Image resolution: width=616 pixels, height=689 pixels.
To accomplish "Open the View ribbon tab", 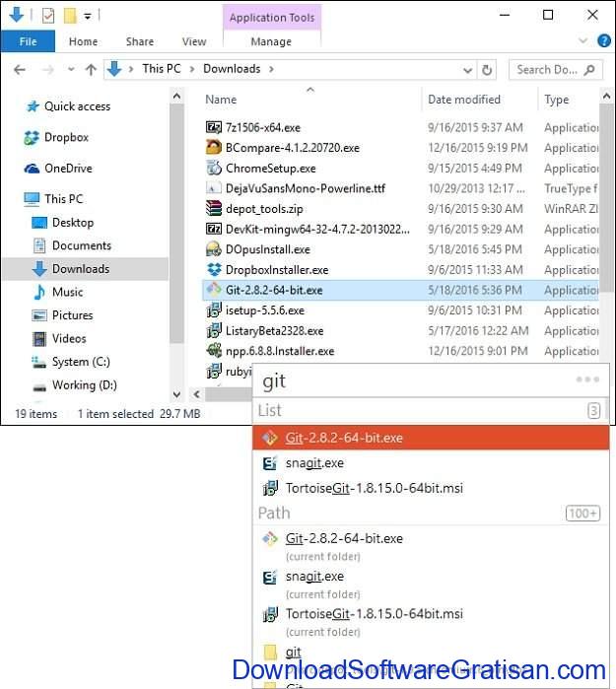I will (194, 41).
